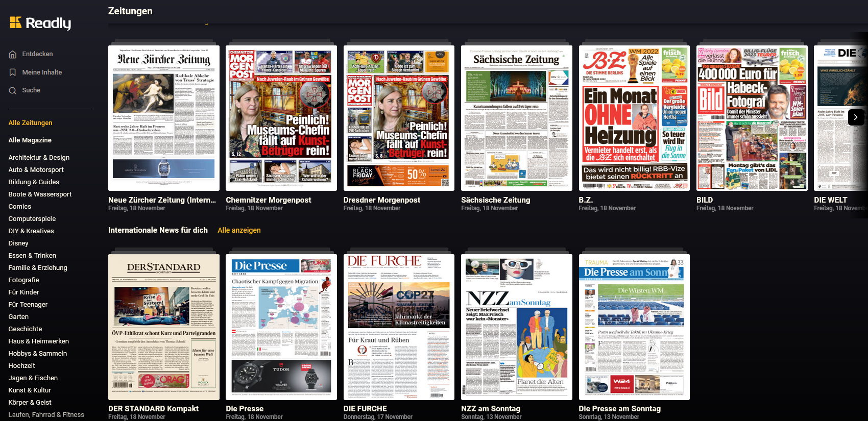Open the Architektur & Design category
The height and width of the screenshot is (421, 868).
[39, 158]
